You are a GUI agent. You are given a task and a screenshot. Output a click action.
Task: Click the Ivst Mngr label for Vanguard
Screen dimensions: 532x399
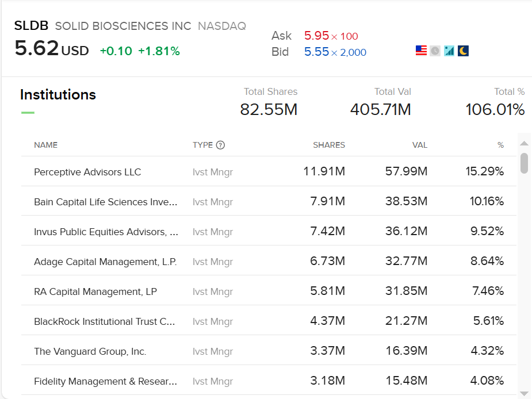(213, 351)
